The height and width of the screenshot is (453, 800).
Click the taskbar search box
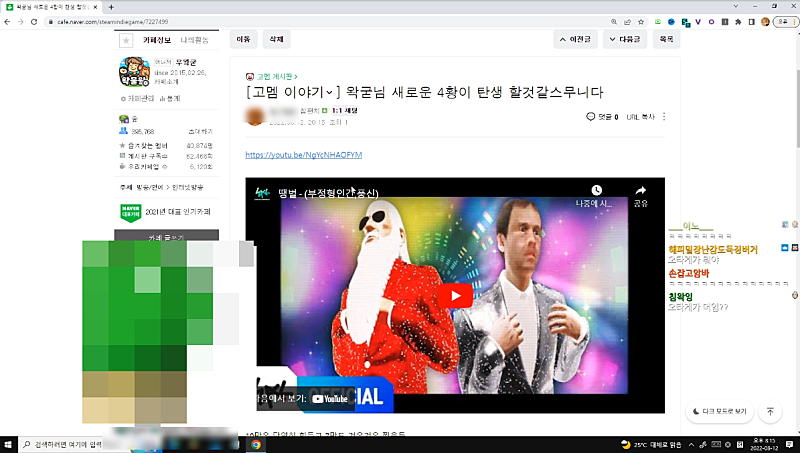[x=61, y=445]
